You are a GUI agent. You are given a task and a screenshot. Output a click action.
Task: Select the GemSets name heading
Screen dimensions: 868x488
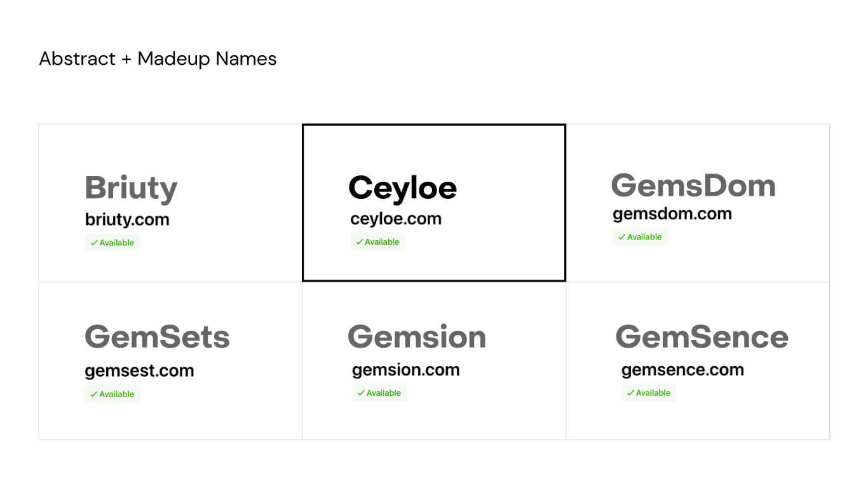tap(157, 336)
